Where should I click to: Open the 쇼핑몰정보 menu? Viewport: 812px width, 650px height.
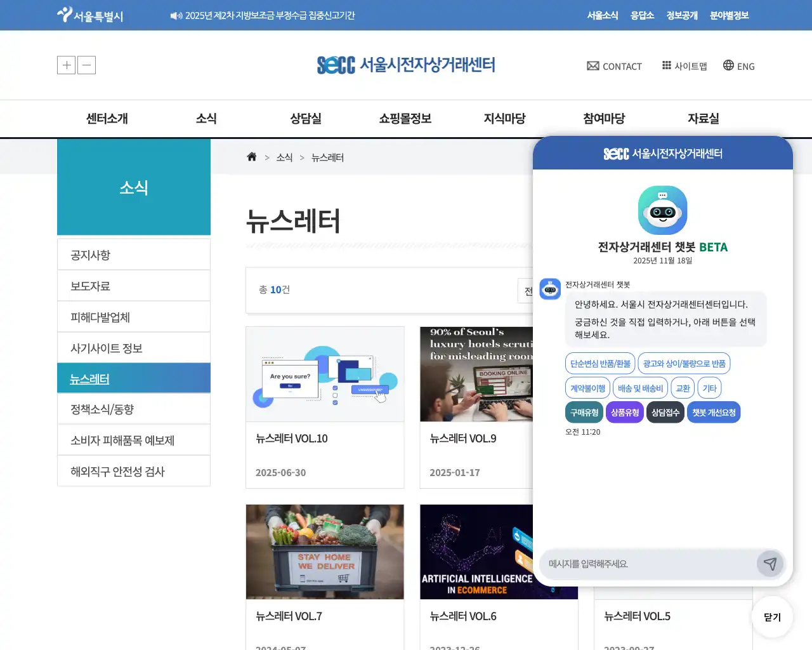pos(405,118)
